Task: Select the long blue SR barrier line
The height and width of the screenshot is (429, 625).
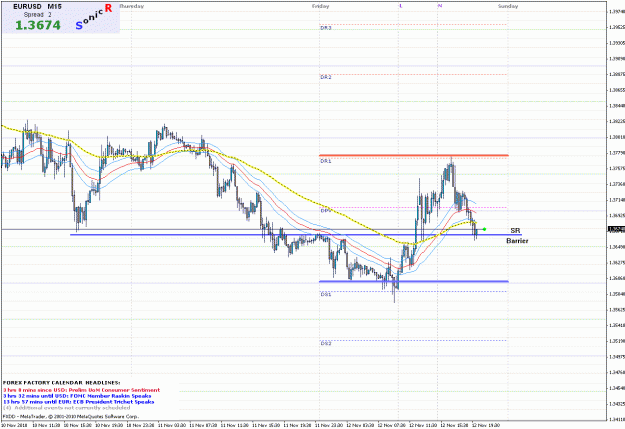Action: click(296, 235)
